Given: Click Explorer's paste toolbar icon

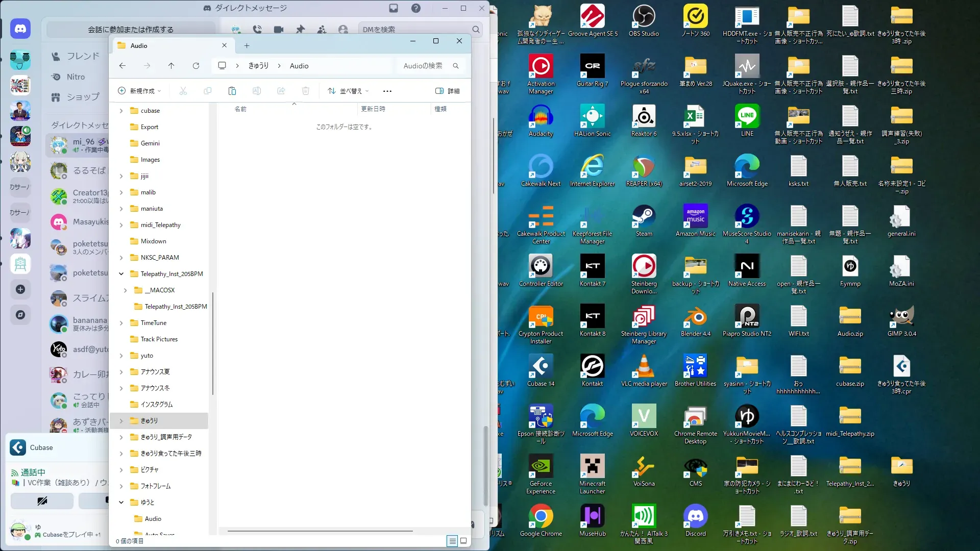Looking at the screenshot, I should pyautogui.click(x=232, y=91).
